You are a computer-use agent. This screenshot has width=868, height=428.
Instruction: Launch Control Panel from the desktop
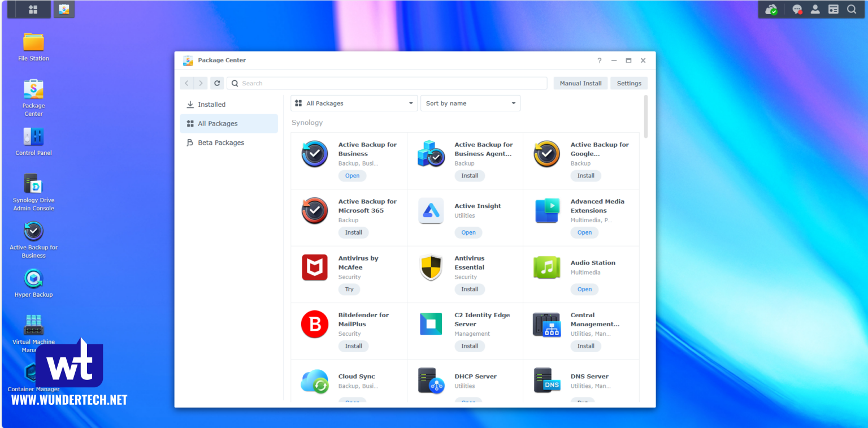click(33, 136)
